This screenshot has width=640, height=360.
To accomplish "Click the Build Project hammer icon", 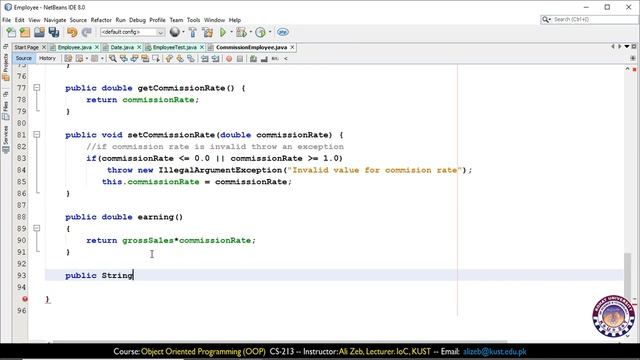I will point(193,32).
